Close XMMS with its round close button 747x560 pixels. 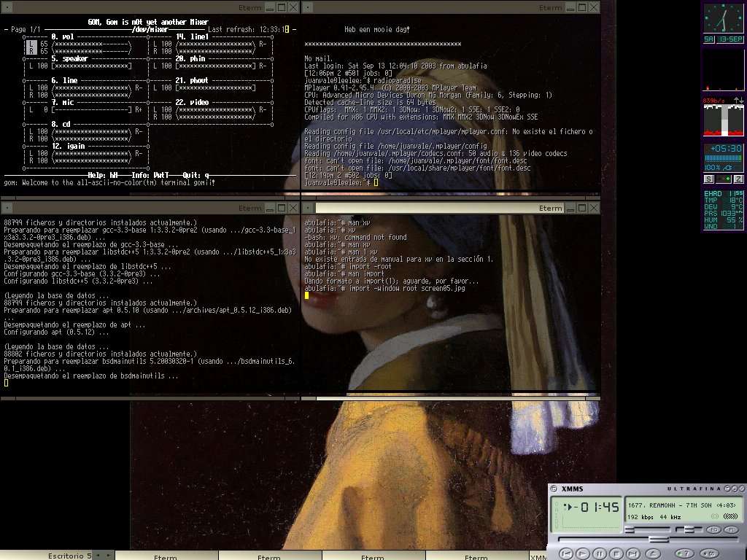tap(742, 489)
